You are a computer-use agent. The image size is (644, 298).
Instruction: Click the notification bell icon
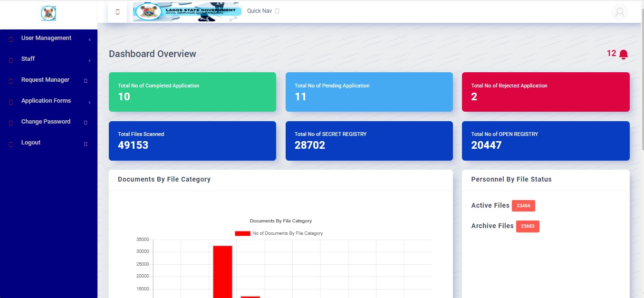click(x=623, y=54)
